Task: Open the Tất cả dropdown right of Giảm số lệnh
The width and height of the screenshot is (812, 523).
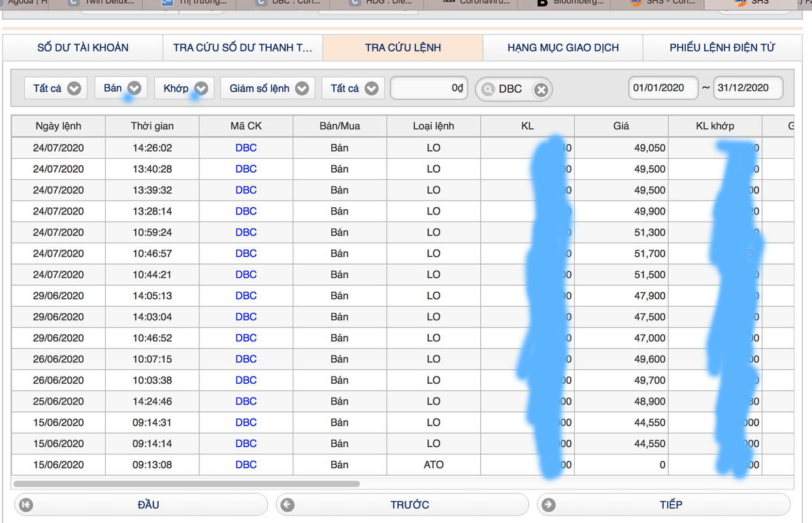Action: point(353,88)
